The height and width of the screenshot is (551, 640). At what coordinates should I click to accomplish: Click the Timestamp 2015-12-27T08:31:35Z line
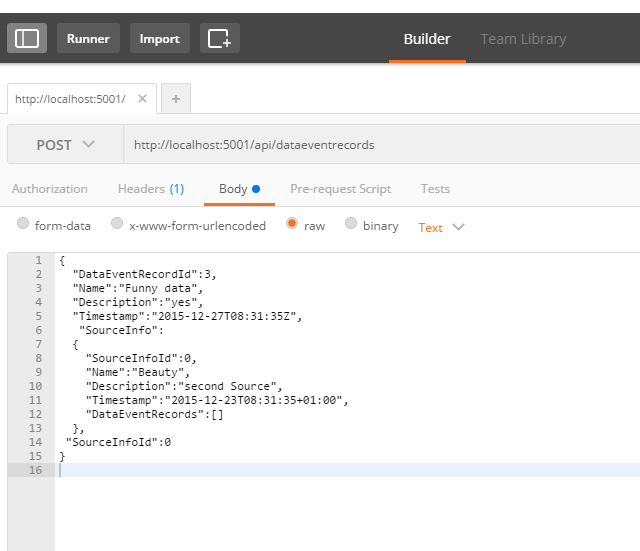tap(187, 316)
